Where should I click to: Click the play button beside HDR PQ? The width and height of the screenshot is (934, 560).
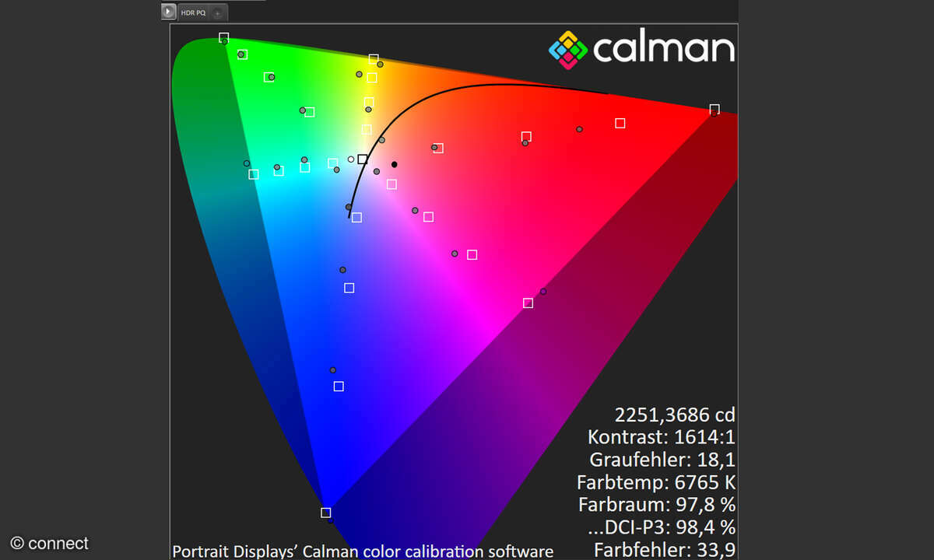coord(169,12)
